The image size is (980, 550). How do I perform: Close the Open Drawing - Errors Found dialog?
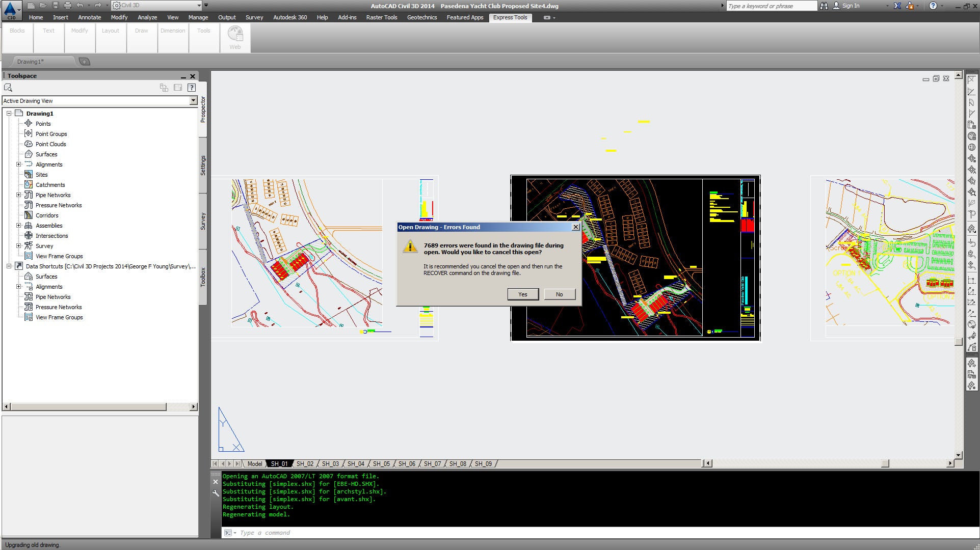(x=575, y=227)
